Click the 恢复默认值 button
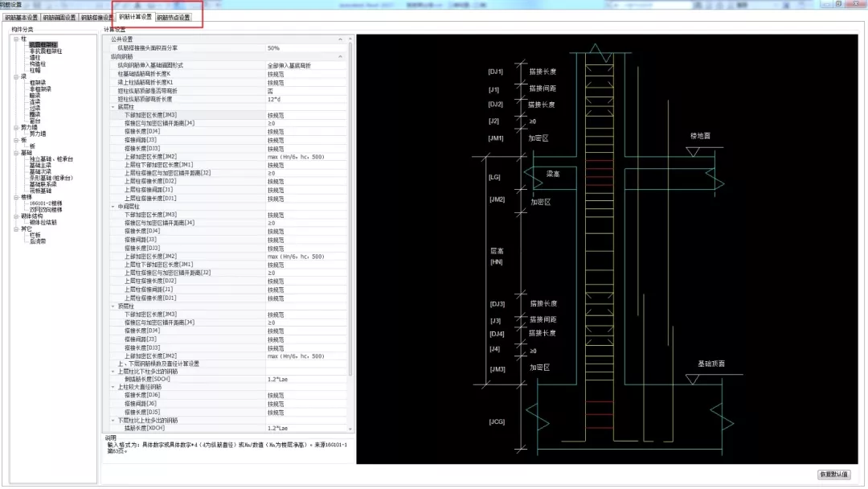Viewport: 868px width, 489px height. pyautogui.click(x=833, y=475)
